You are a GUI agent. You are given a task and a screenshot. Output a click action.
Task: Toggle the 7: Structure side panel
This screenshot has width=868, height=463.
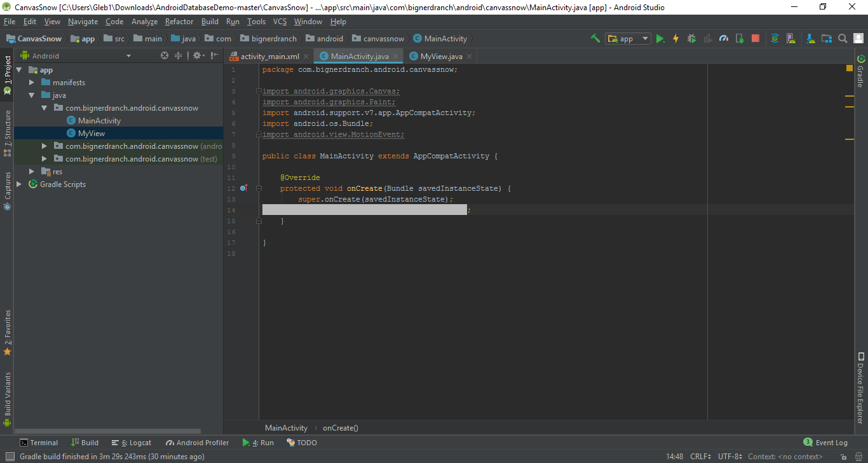pyautogui.click(x=8, y=133)
